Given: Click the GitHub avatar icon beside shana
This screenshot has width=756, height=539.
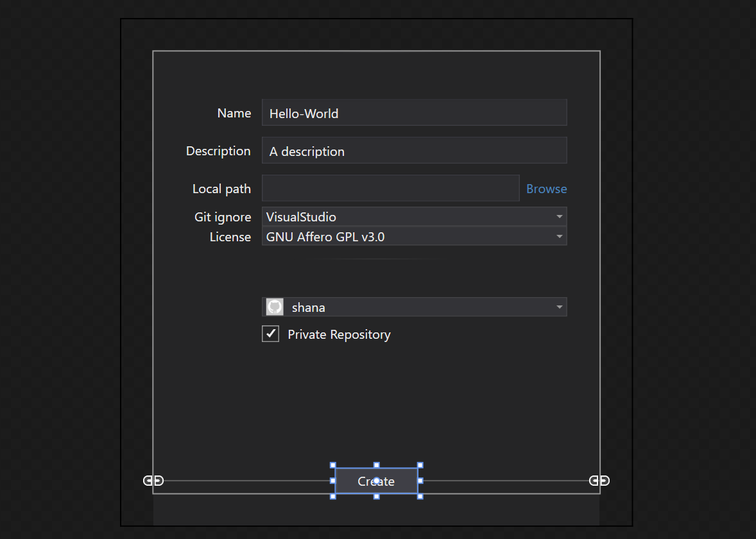Looking at the screenshot, I should [x=275, y=307].
